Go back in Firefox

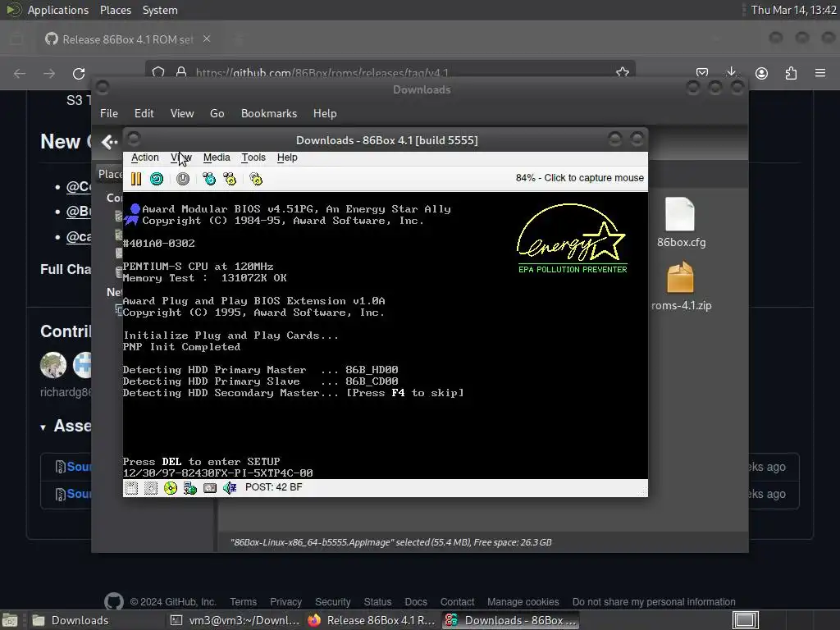[x=20, y=73]
